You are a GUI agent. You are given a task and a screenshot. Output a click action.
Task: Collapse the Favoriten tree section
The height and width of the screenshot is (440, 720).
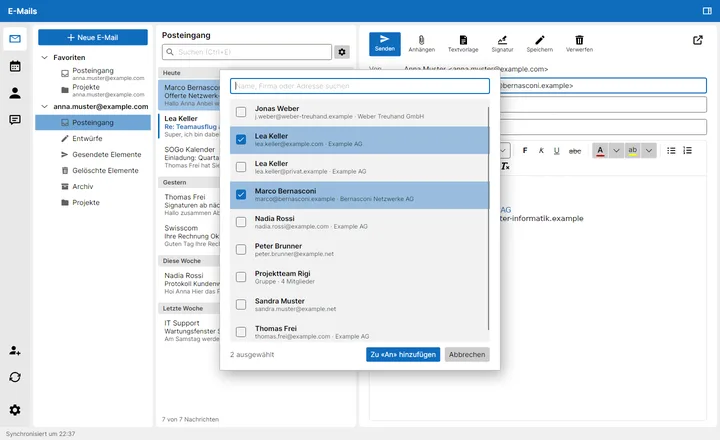pyautogui.click(x=45, y=57)
